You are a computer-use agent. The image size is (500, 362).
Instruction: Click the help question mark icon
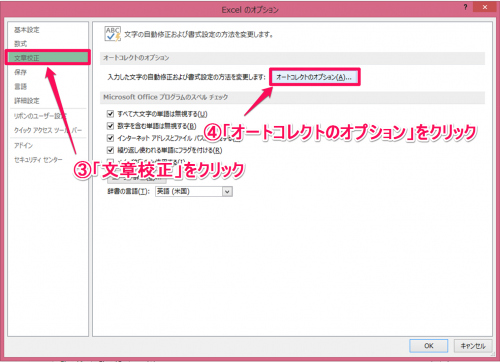point(465,7)
